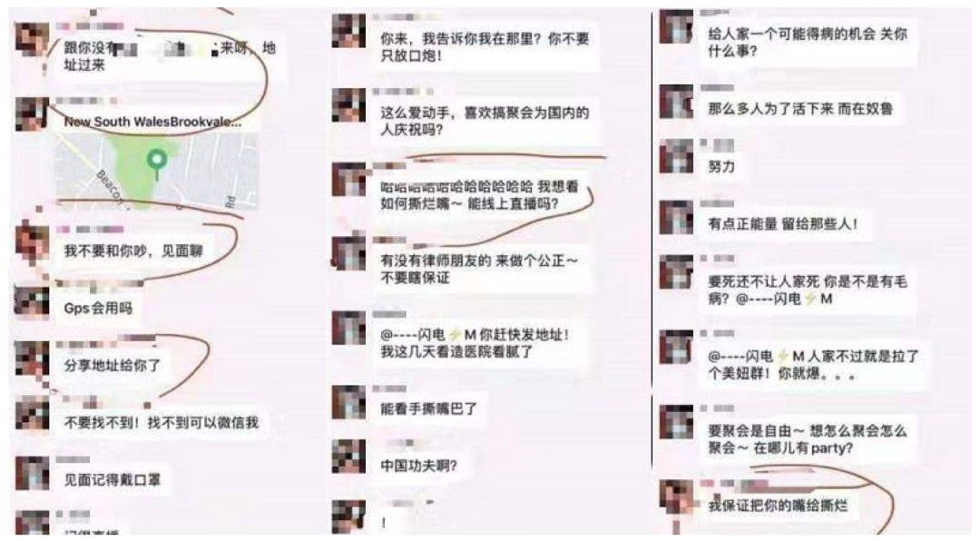The width and height of the screenshot is (980, 541).
Task: Tap avatar beside '分享地址给你了' message
Action: [x=32, y=359]
